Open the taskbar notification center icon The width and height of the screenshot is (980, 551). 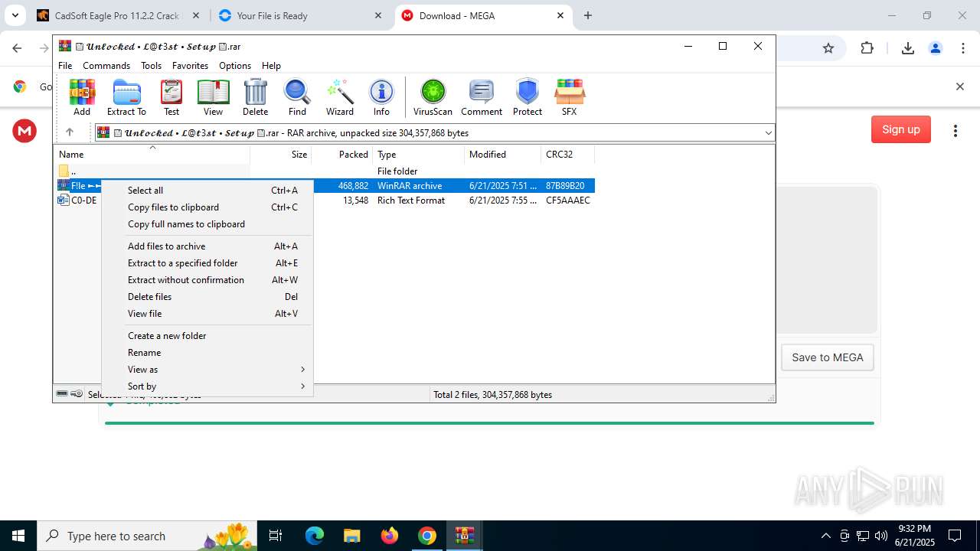(955, 536)
